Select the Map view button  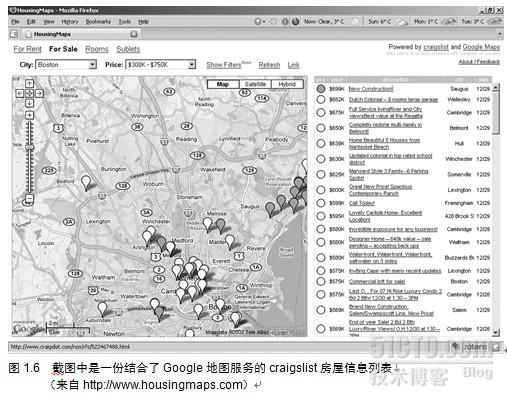point(223,84)
